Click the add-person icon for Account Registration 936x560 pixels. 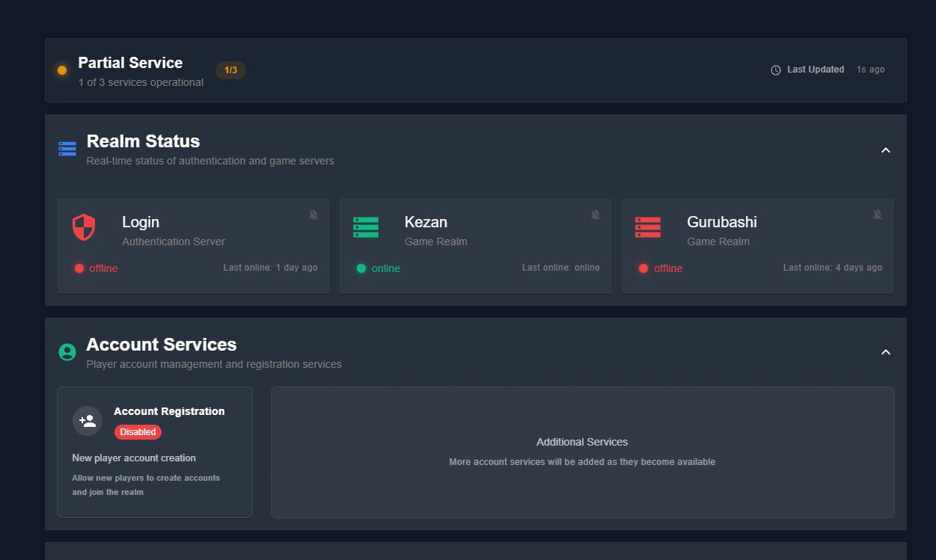[x=88, y=421]
